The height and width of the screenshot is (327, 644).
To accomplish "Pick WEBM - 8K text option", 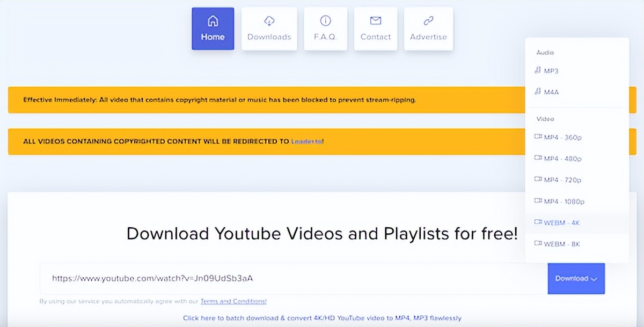I will (x=562, y=244).
